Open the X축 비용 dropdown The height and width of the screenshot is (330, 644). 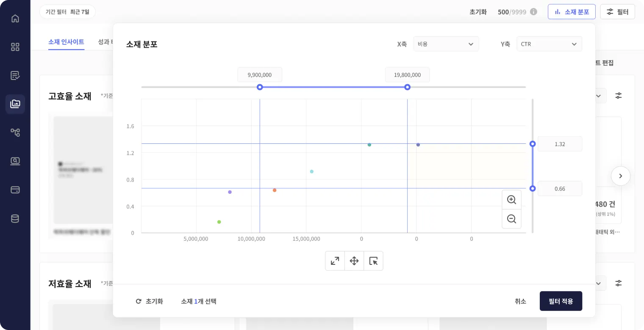click(x=446, y=44)
